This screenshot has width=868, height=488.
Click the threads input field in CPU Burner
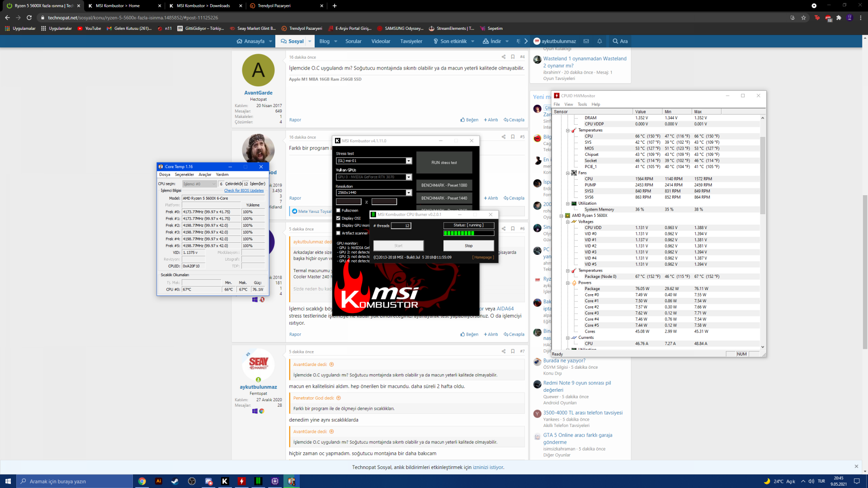401,225
